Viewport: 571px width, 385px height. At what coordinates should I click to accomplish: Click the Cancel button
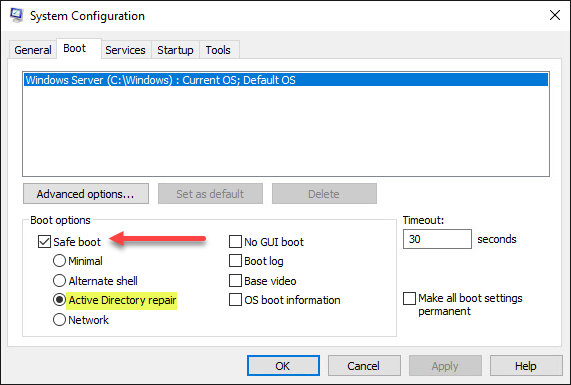tap(364, 366)
